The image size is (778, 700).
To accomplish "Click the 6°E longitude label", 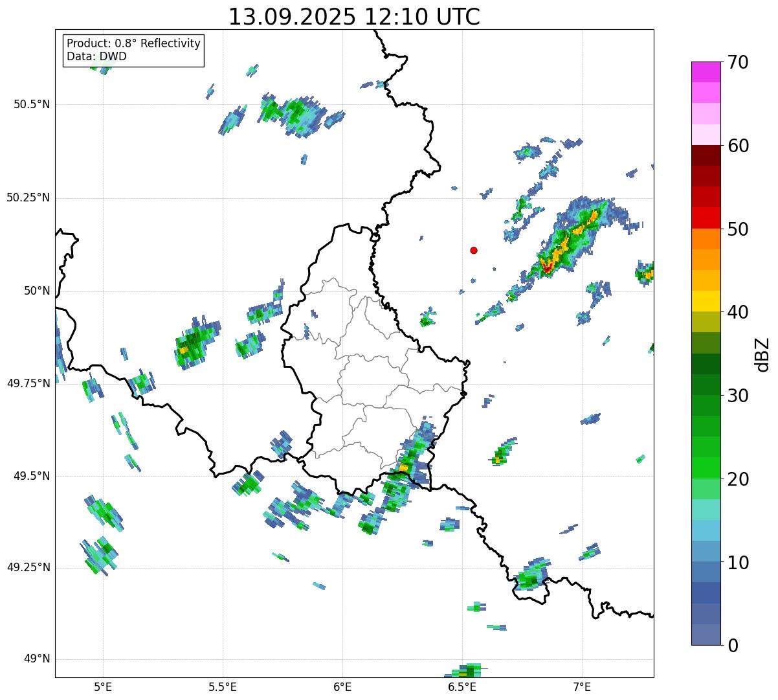I will coord(342,686).
